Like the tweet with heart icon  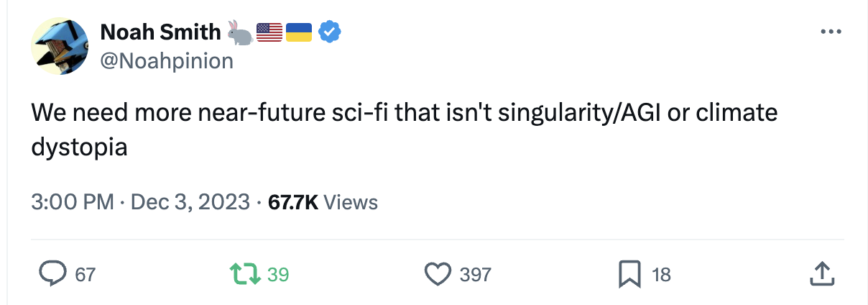point(436,273)
